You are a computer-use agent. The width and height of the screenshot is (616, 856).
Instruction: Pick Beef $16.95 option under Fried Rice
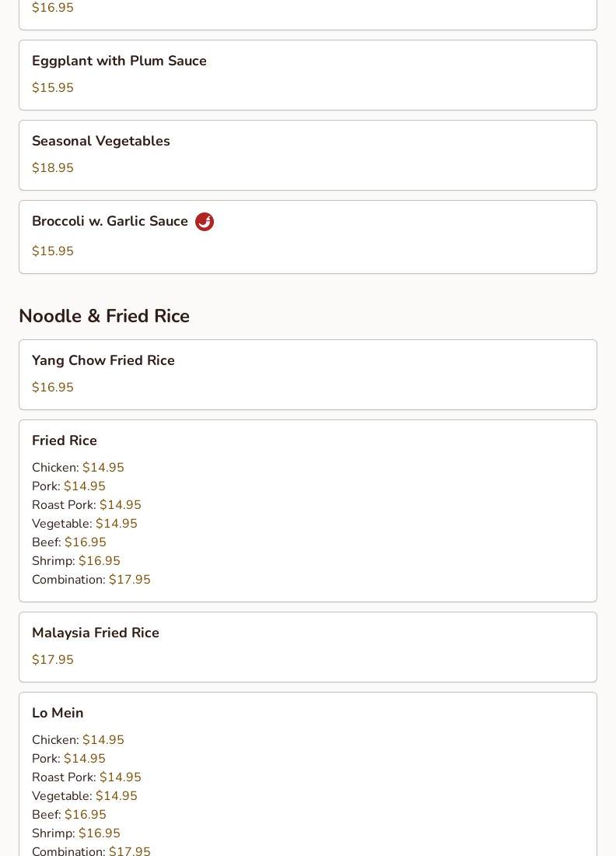click(69, 542)
